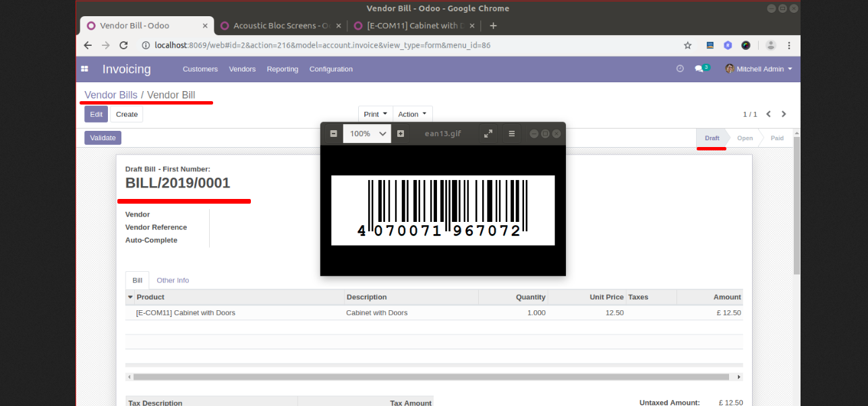Open the invoice lines column options arrow

click(130, 297)
